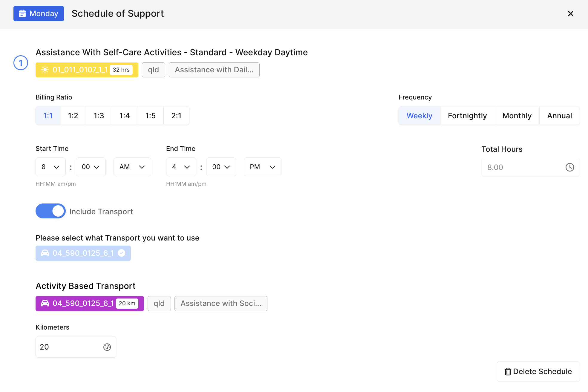
Task: Click the Total Hours field showing 8.00
Action: [530, 167]
